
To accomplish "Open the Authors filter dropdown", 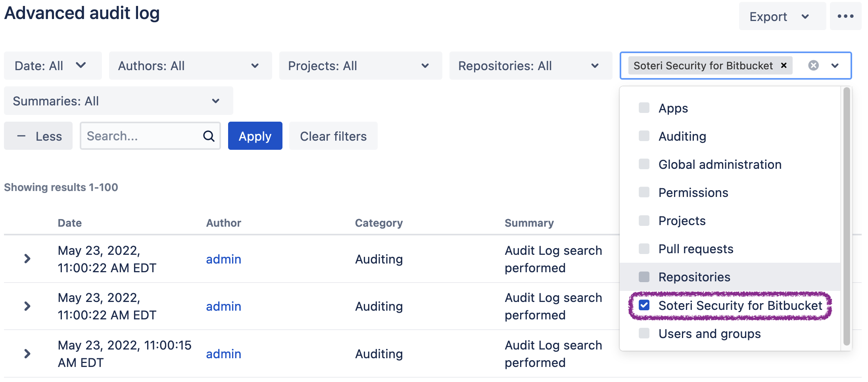I will tap(190, 65).
